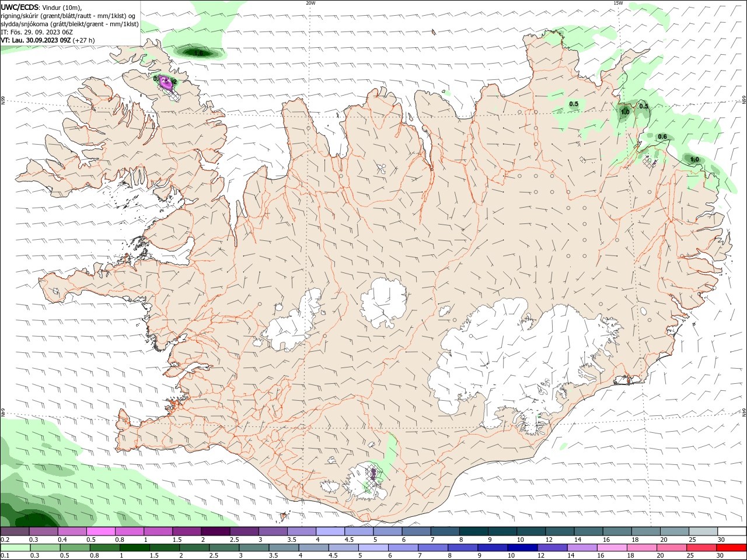Click the light periwinkle swatch labeled 4 in upper legend
The height and width of the screenshot is (560, 747).
tap(330, 531)
